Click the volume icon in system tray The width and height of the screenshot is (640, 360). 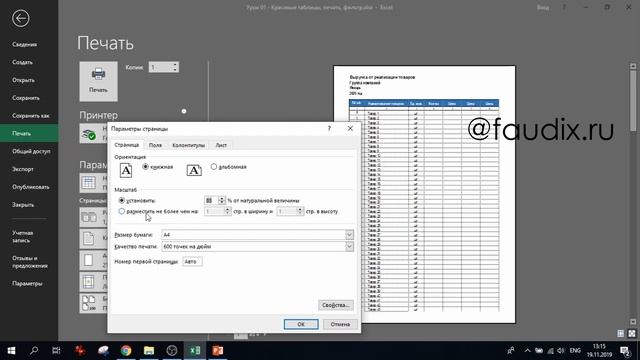pos(561,351)
